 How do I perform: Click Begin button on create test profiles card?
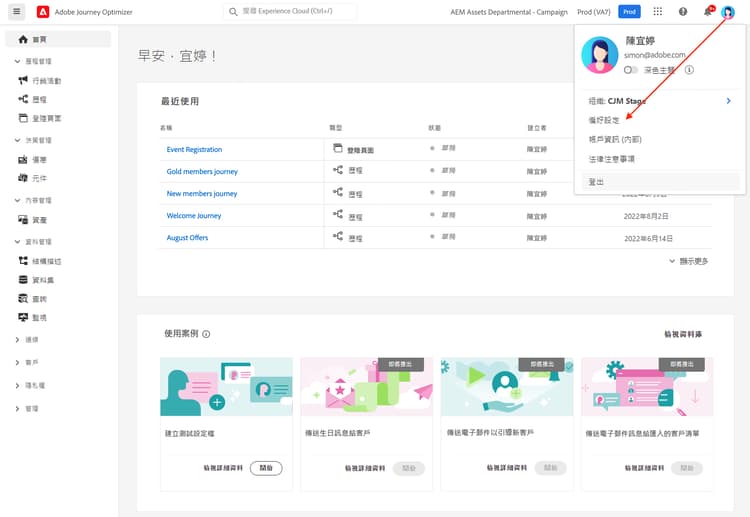pyautogui.click(x=266, y=468)
